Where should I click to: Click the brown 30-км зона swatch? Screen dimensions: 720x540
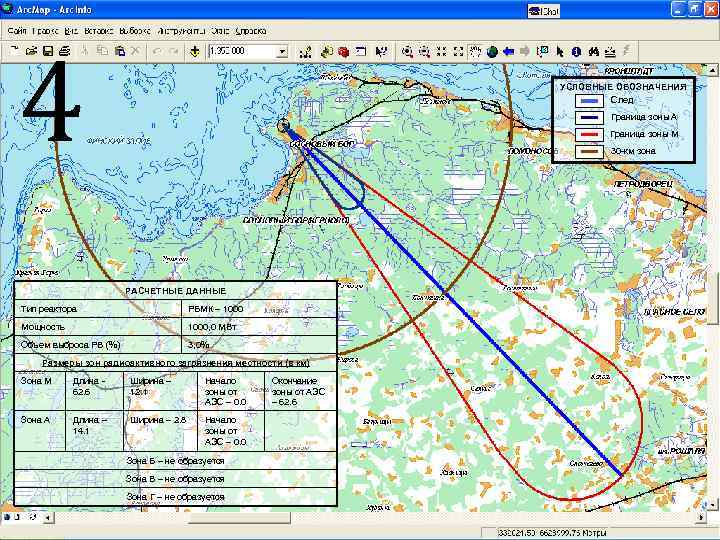click(589, 152)
